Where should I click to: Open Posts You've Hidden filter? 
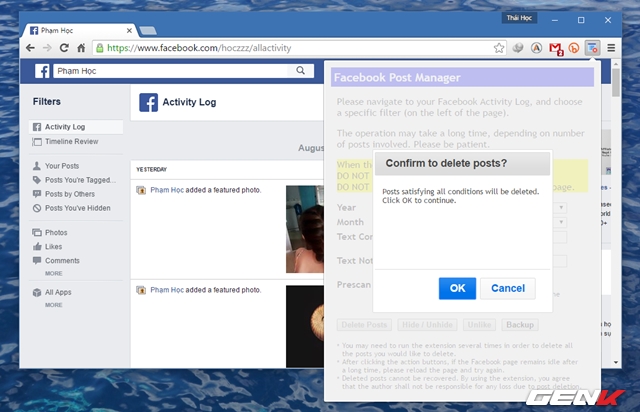pos(80,208)
